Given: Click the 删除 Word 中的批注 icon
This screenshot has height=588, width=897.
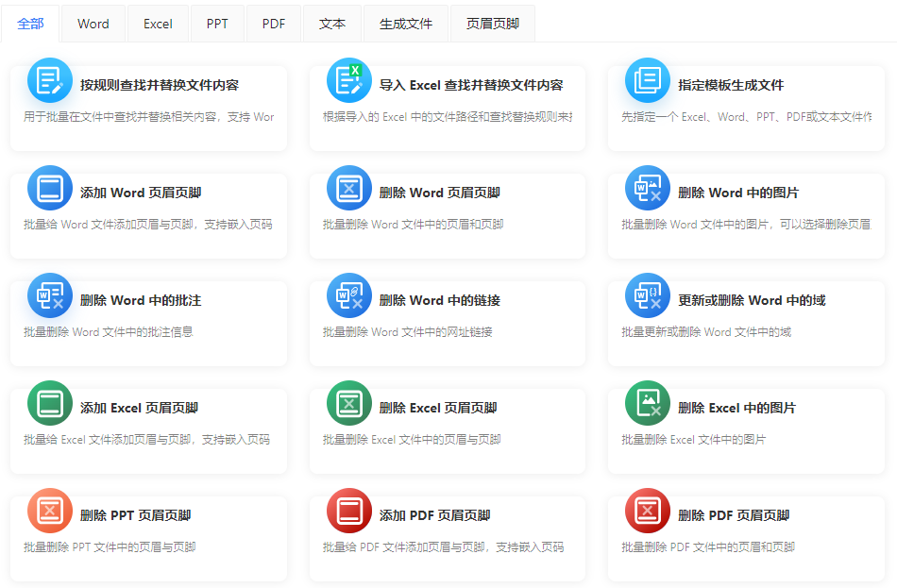Looking at the screenshot, I should [x=50, y=295].
